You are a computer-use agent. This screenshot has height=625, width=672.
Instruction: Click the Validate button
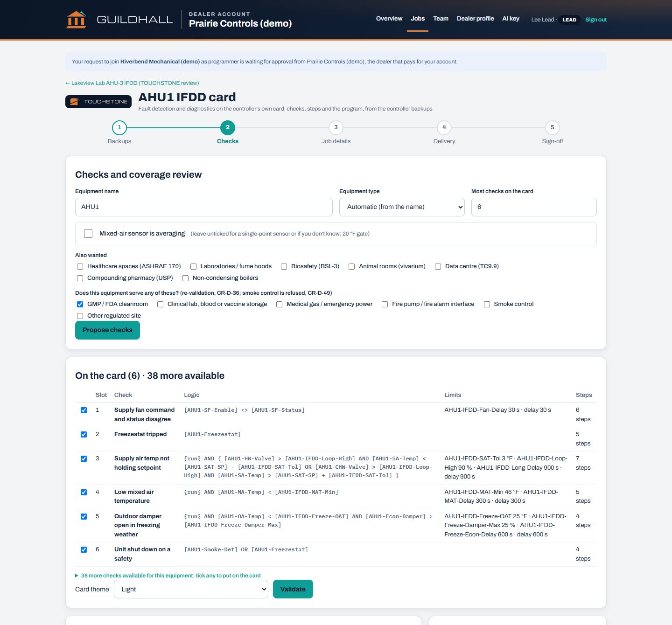(x=293, y=589)
